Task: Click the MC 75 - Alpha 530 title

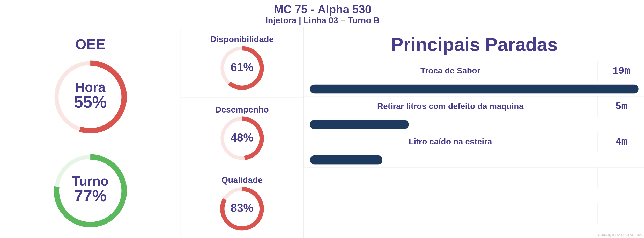Action: pos(322,10)
